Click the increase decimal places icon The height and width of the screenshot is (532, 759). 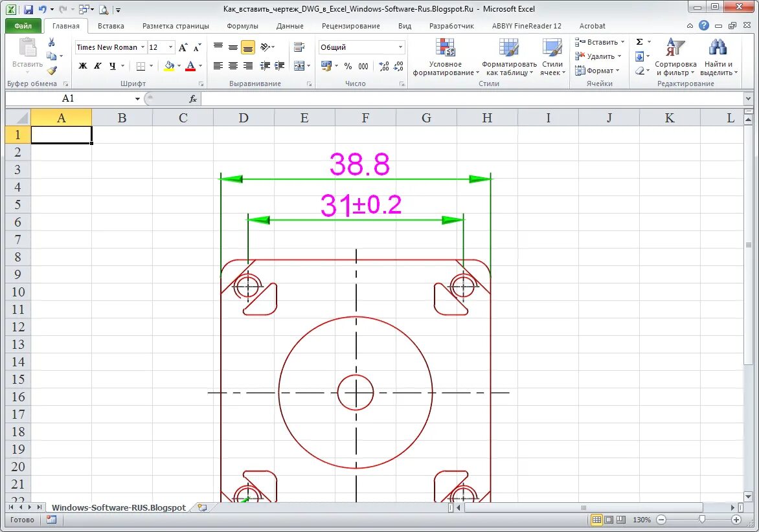[384, 66]
